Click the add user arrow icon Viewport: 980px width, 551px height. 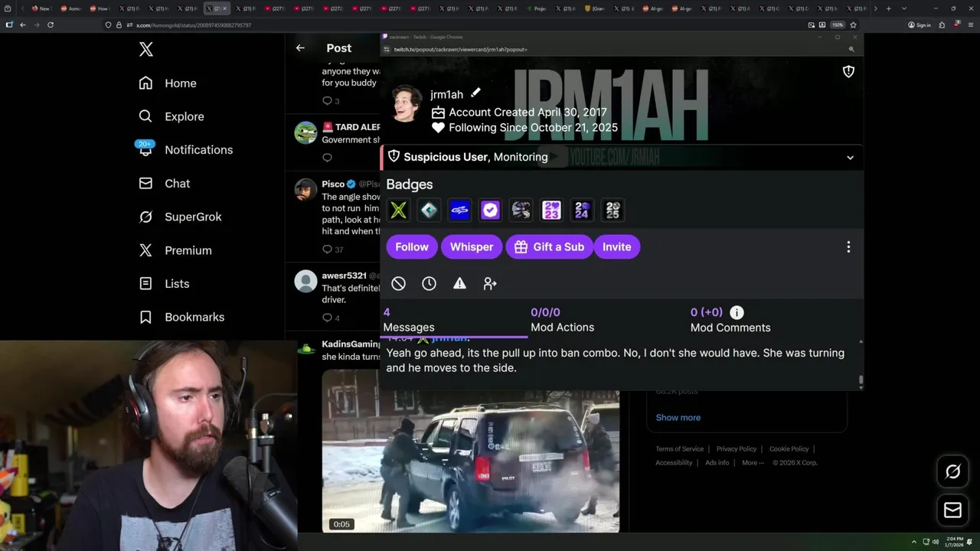(490, 284)
